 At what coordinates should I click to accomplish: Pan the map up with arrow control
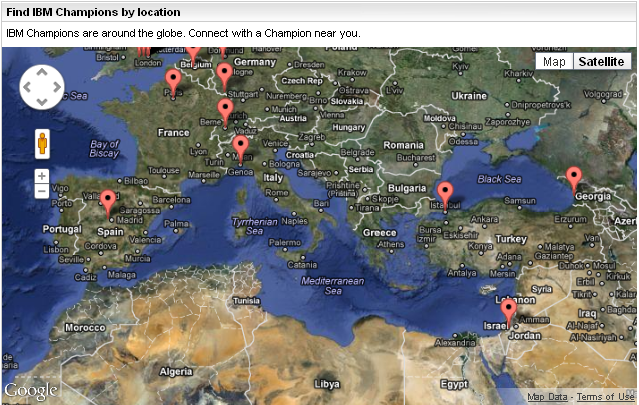[42, 73]
